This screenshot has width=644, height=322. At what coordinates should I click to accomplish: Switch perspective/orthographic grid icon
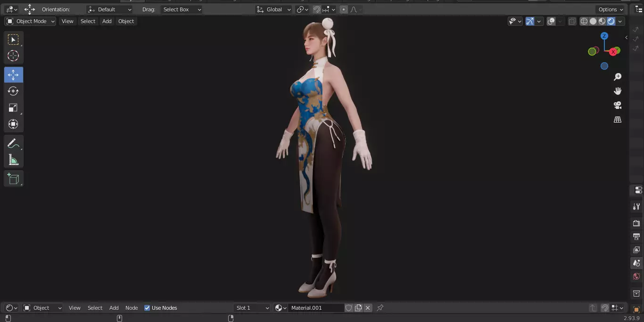point(618,120)
